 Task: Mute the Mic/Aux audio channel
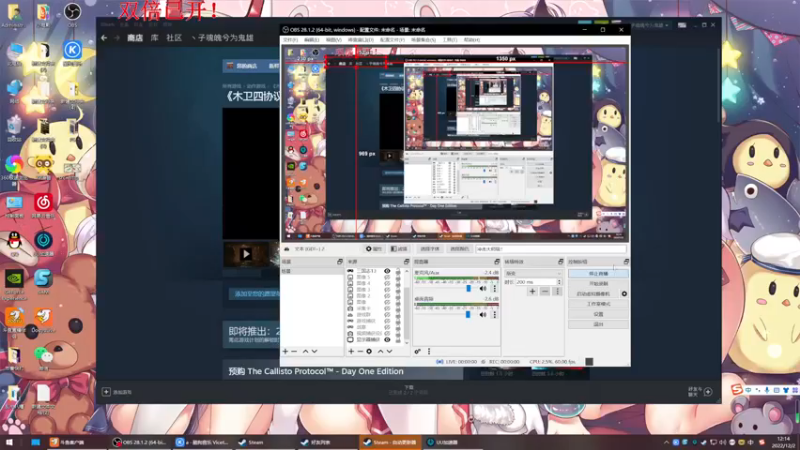483,289
